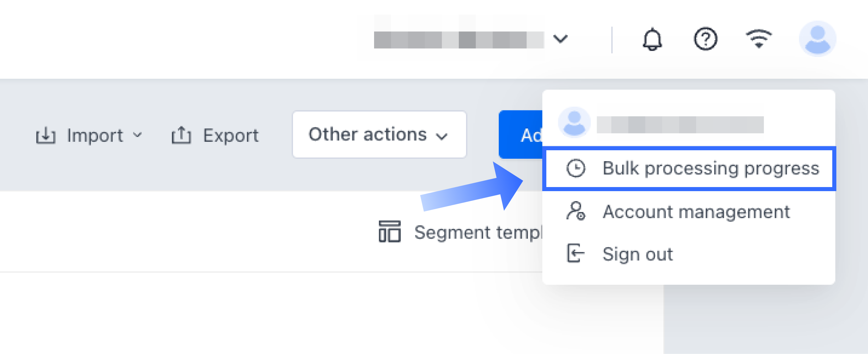Click the user avatar in top bar

click(x=817, y=39)
